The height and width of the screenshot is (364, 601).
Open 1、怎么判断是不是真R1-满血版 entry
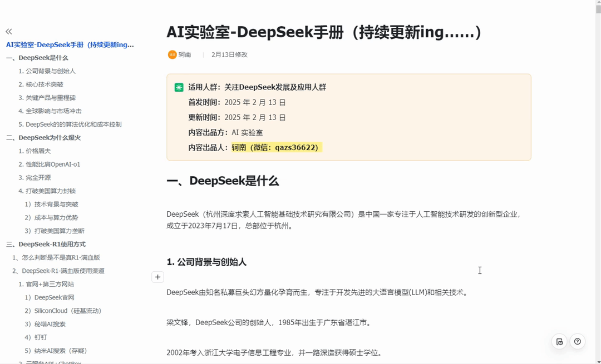56,258
